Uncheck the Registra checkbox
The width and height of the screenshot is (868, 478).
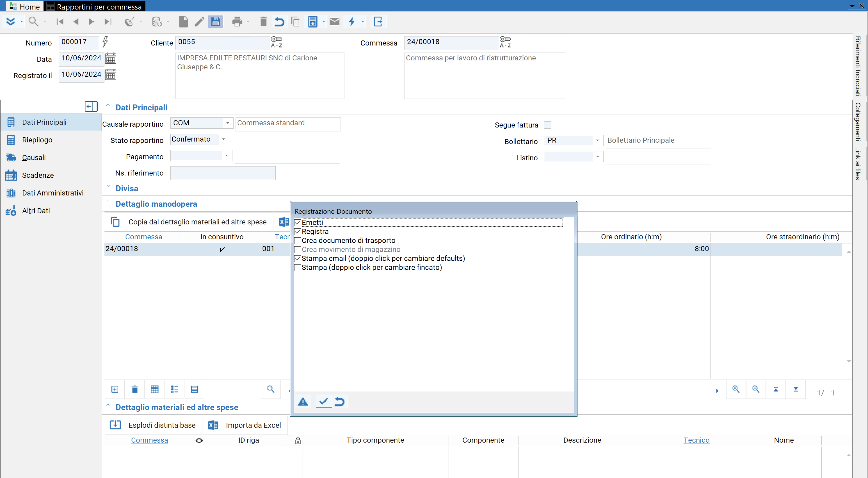[x=298, y=232]
